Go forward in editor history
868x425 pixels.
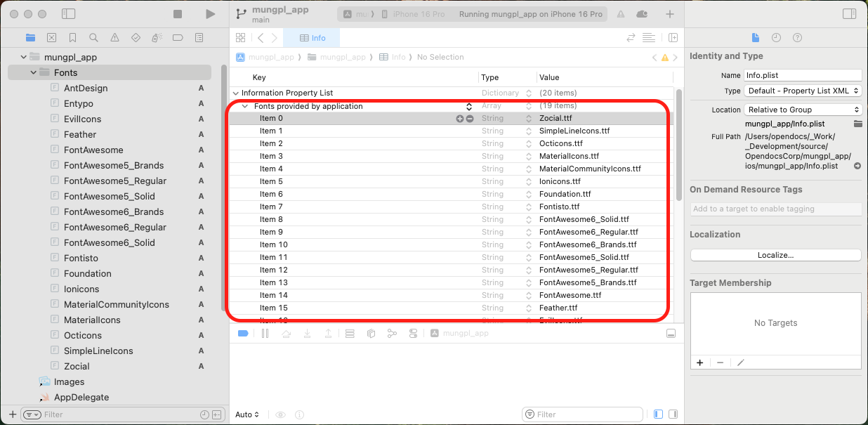tap(274, 38)
